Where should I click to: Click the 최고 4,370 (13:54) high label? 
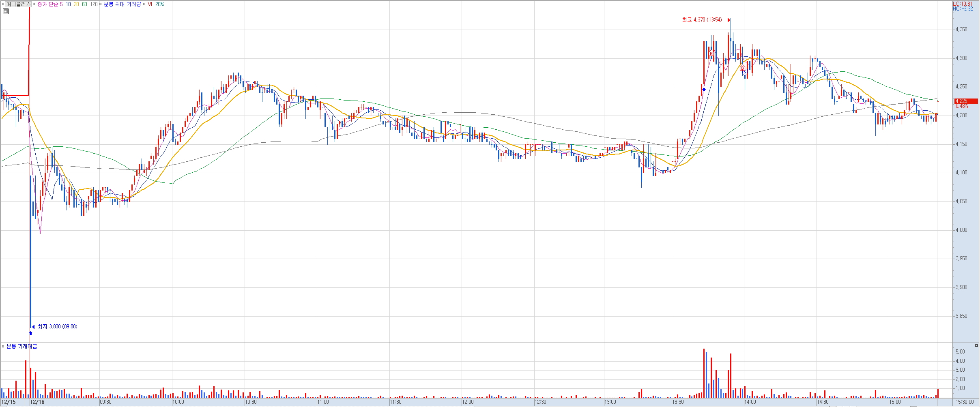pos(702,19)
